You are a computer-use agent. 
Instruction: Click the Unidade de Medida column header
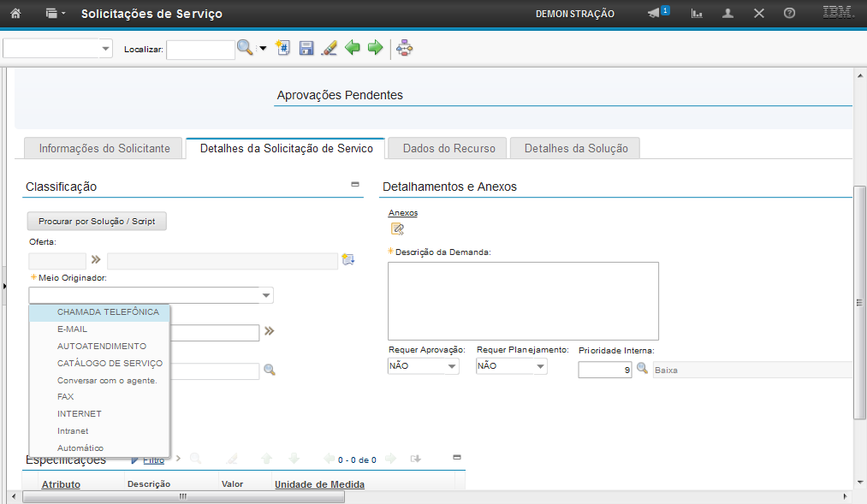coord(319,484)
